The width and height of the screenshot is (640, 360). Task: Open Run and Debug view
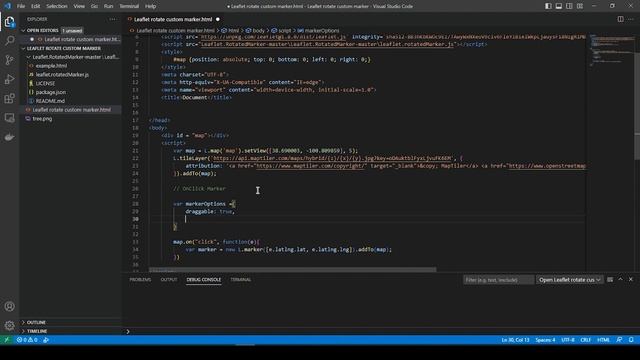click(x=9, y=79)
